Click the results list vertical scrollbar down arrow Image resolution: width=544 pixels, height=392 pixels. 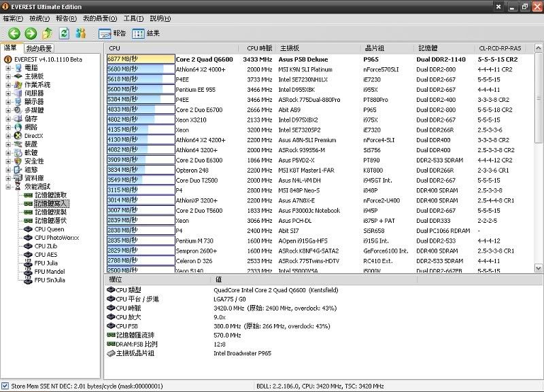(539, 267)
